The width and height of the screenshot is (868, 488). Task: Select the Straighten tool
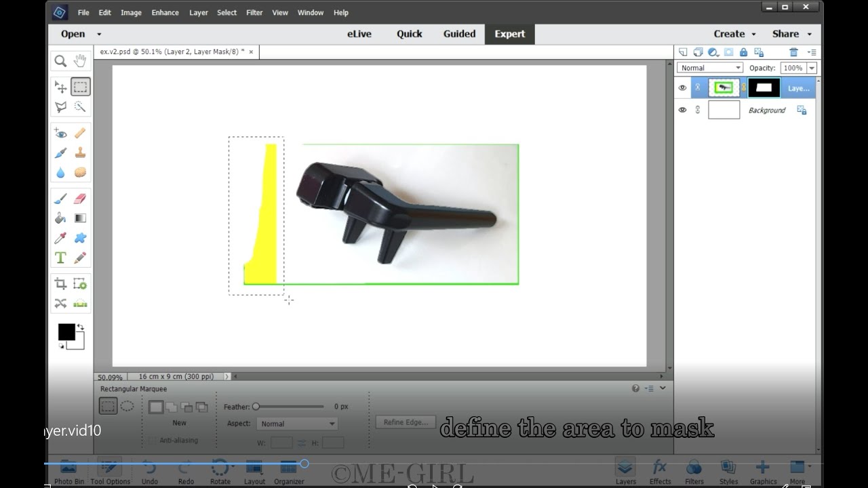[x=80, y=304]
